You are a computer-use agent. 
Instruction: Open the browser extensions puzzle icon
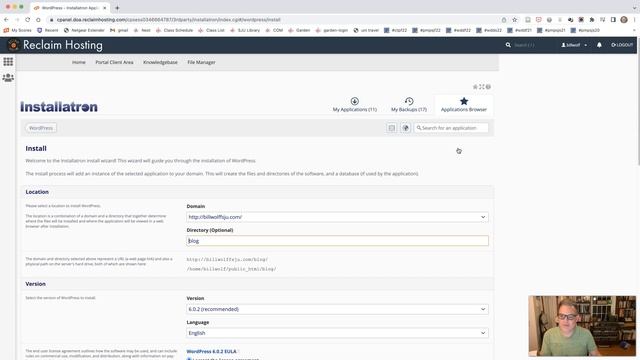click(591, 20)
